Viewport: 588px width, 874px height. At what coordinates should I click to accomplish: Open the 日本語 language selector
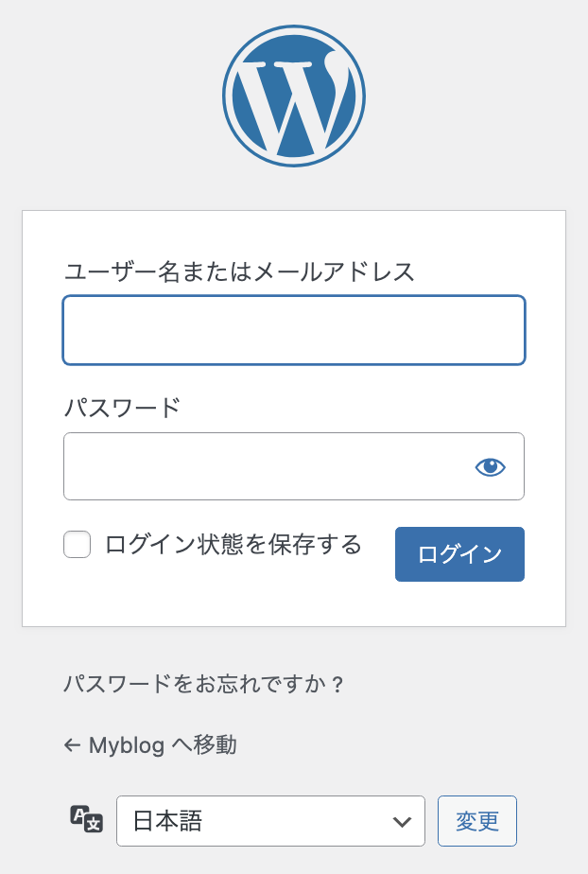pos(270,821)
